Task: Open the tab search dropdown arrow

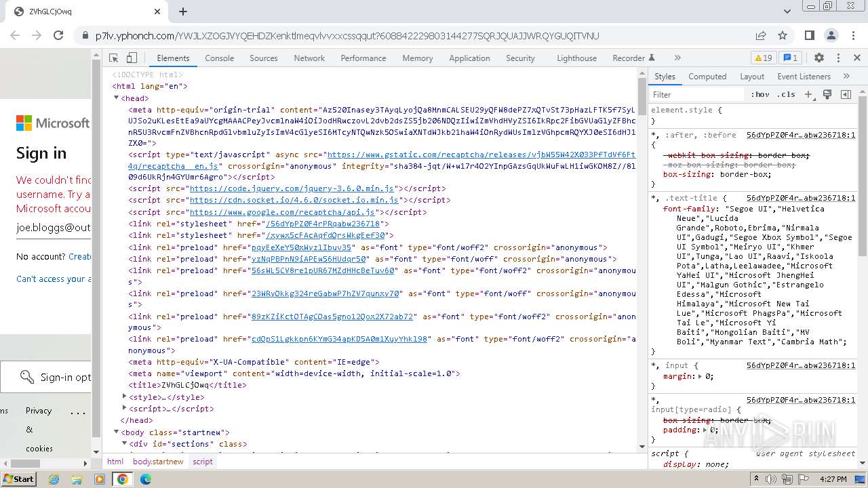Action: (787, 12)
